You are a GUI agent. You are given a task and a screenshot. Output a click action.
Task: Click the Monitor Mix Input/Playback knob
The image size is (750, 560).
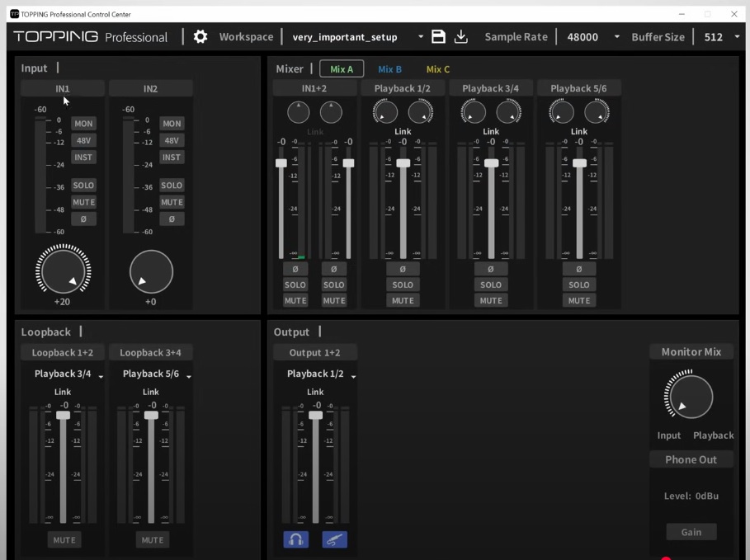pos(691,397)
